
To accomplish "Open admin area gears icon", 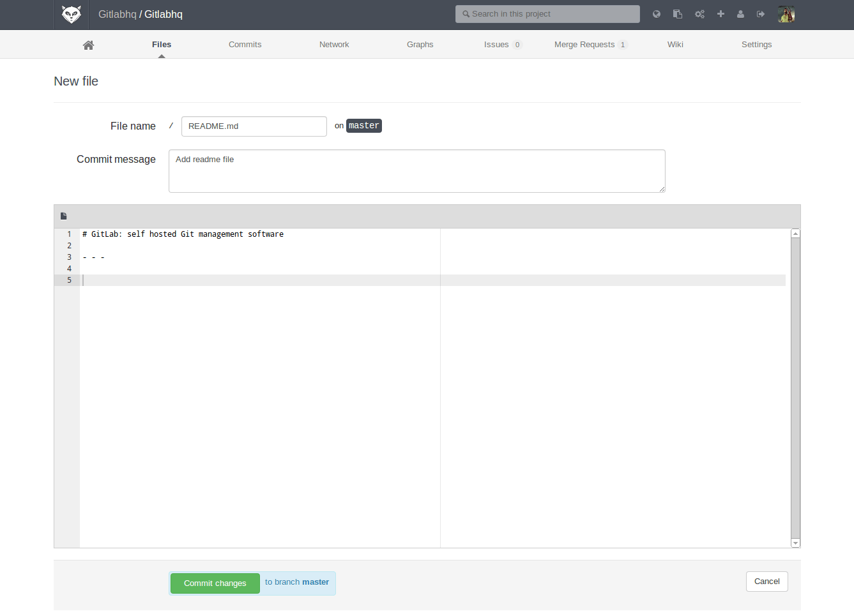I will pyautogui.click(x=699, y=14).
